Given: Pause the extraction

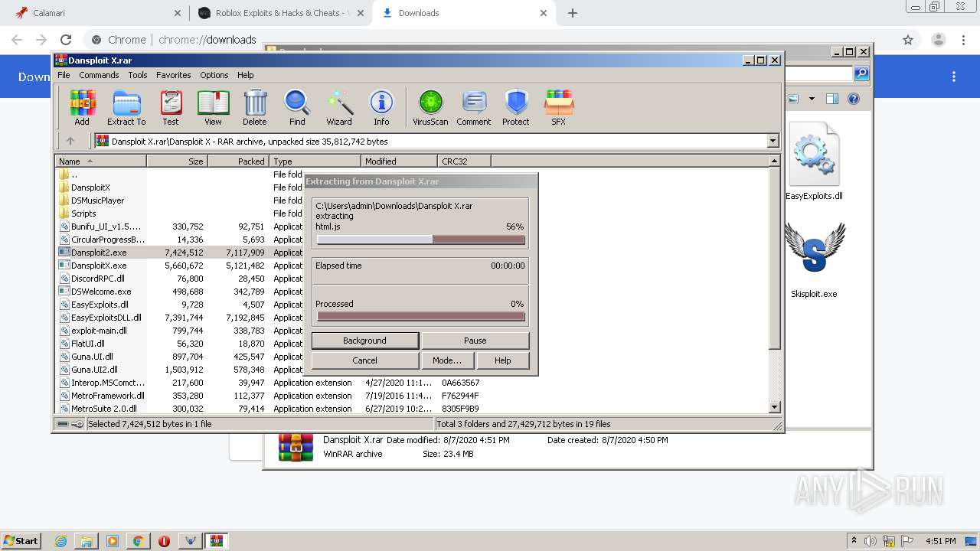Looking at the screenshot, I should 475,341.
